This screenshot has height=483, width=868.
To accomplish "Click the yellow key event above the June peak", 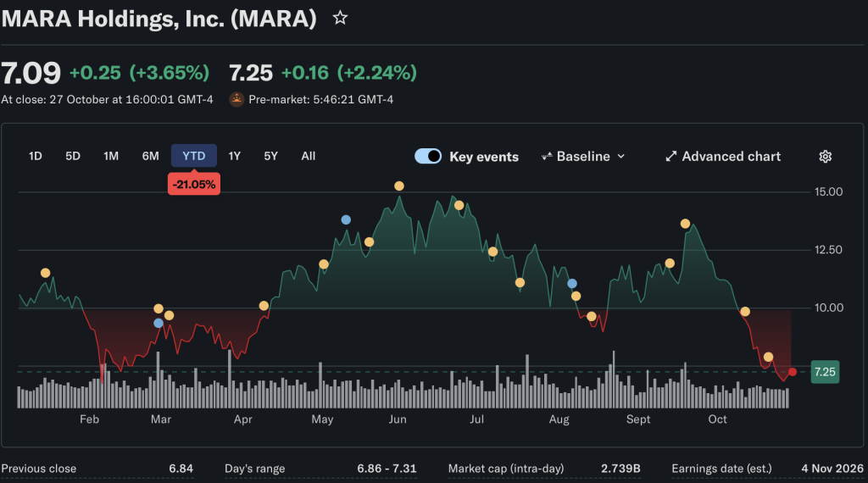I will point(399,186).
